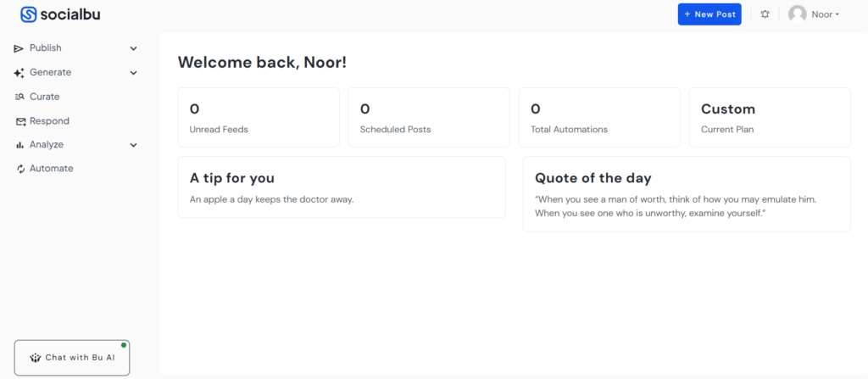Open Chat with Bu AI

point(72,358)
